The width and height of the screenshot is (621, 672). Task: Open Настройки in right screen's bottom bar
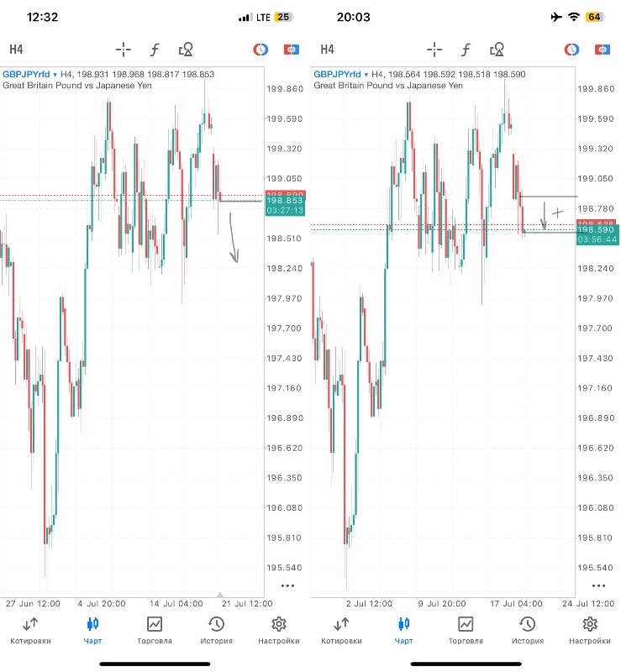[x=590, y=630]
